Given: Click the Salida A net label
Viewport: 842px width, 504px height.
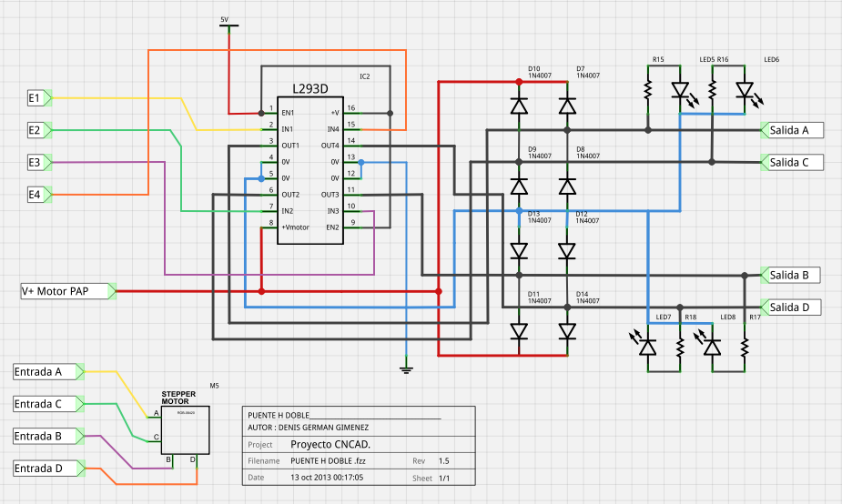Looking at the screenshot, I should (x=792, y=130).
